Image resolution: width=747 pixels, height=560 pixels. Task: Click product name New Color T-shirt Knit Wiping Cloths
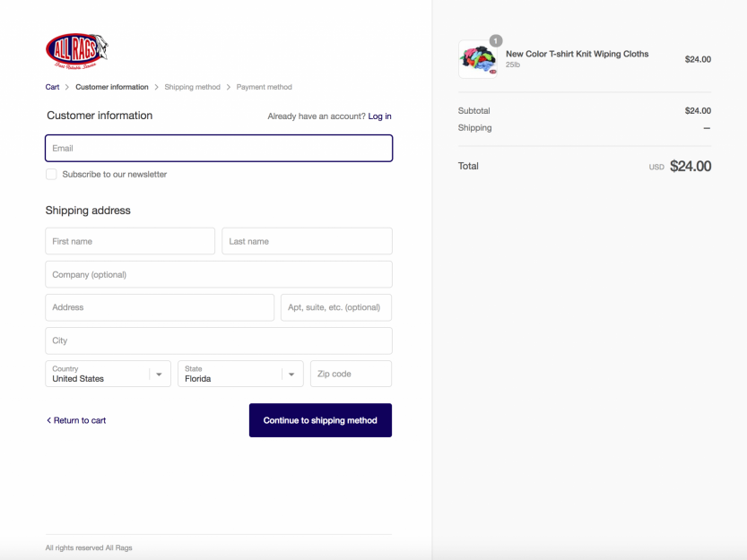click(x=577, y=54)
